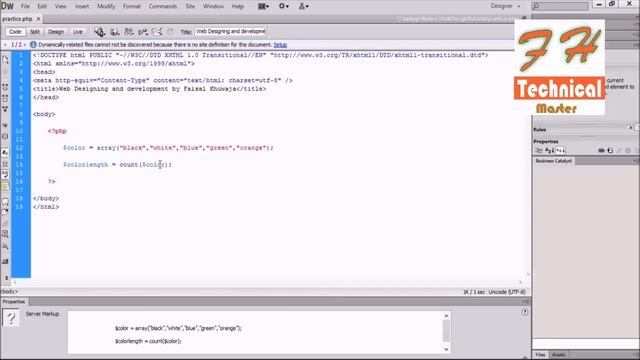This screenshot has width=640, height=360.
Task: Open the Insert menu
Action: [82, 6]
